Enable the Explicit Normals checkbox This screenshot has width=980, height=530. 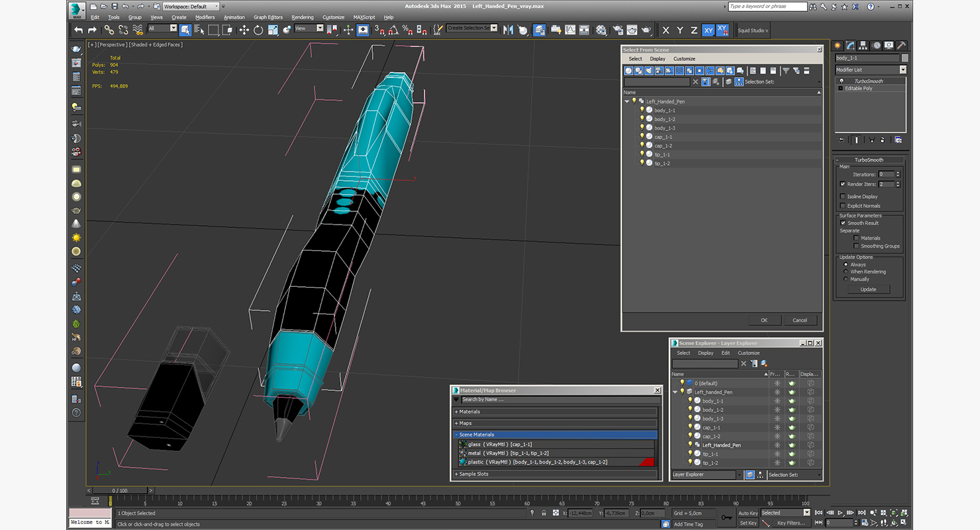(842, 205)
